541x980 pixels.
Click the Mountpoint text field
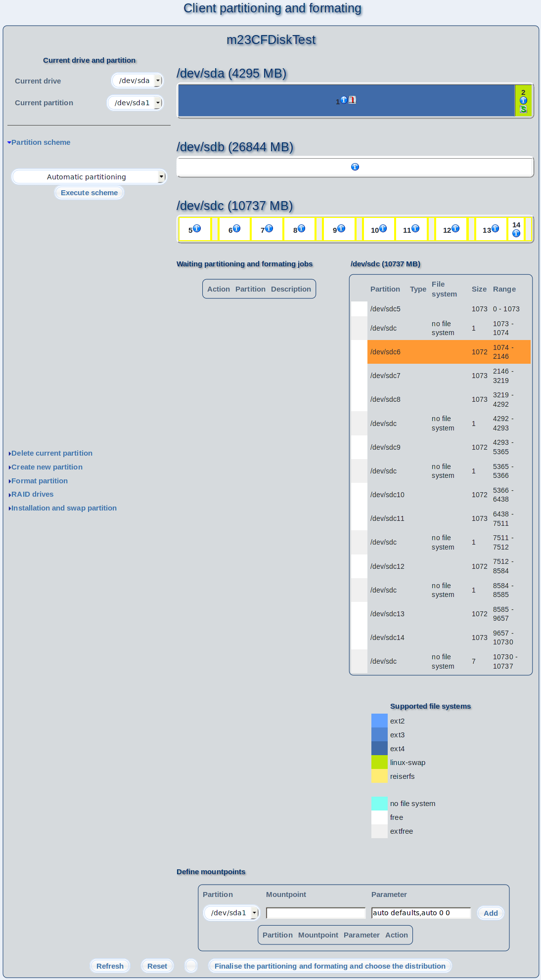[316, 913]
